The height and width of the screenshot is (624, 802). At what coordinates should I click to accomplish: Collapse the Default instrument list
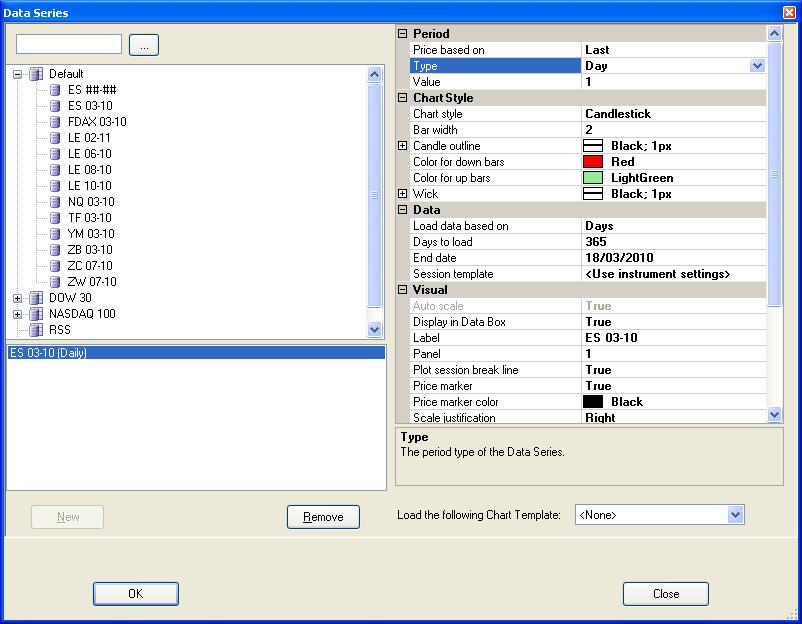click(x=17, y=74)
